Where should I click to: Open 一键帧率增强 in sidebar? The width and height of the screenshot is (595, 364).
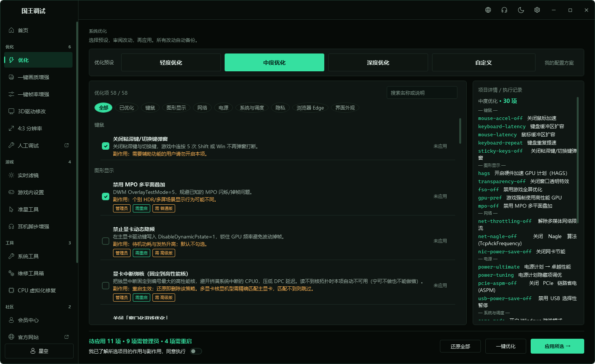coord(38,94)
